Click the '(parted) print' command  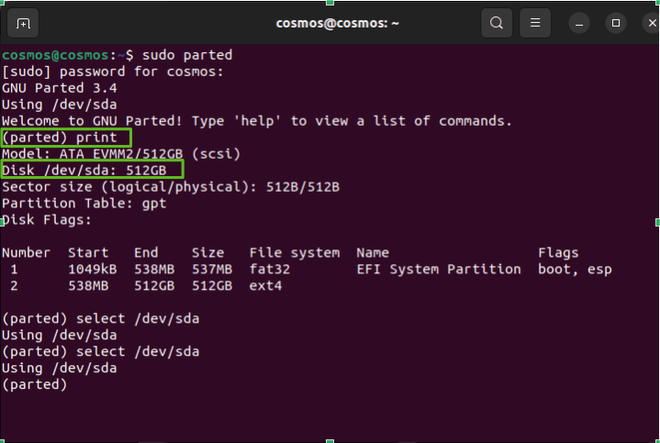[59, 138]
